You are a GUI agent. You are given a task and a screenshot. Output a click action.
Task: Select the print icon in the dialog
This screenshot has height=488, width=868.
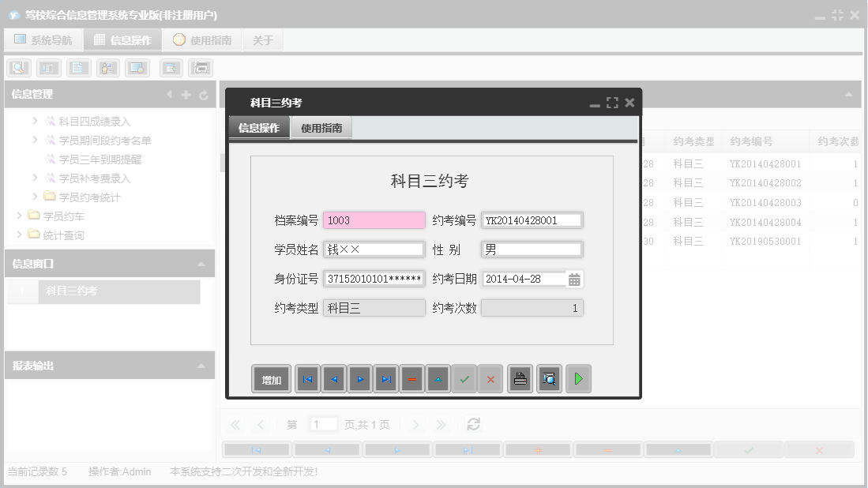point(520,378)
